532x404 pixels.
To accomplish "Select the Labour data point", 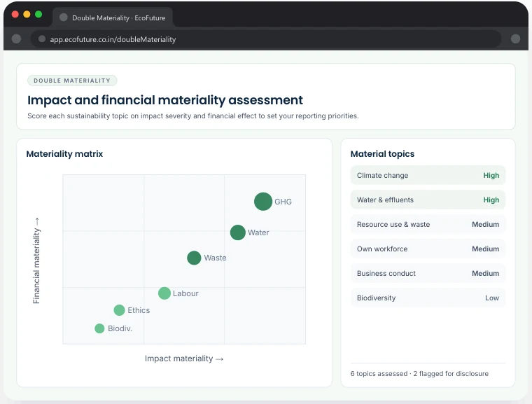I will (164, 293).
